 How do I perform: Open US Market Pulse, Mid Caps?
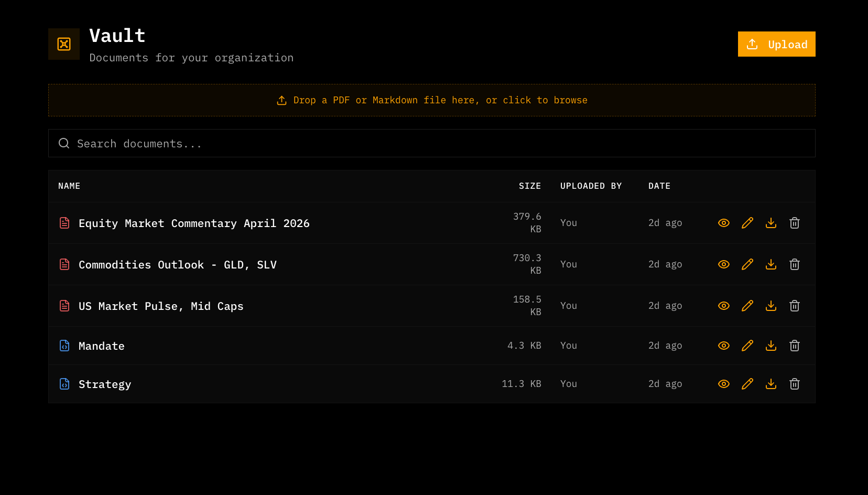coord(161,306)
